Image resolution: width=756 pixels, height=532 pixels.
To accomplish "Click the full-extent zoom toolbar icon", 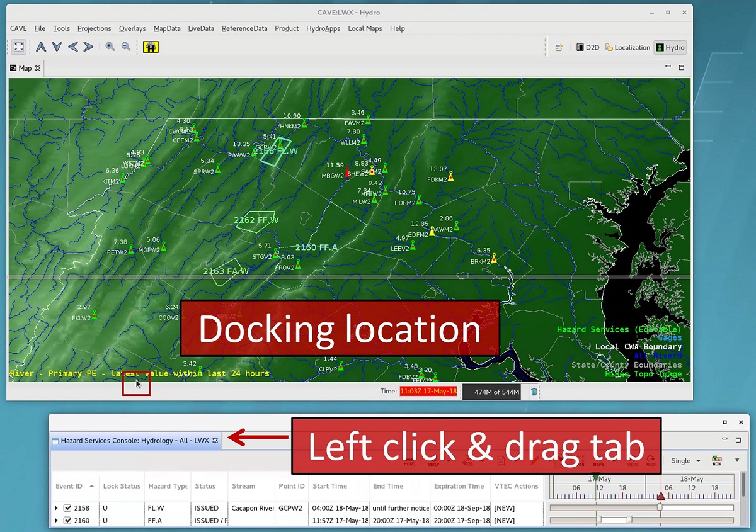I will [x=19, y=47].
